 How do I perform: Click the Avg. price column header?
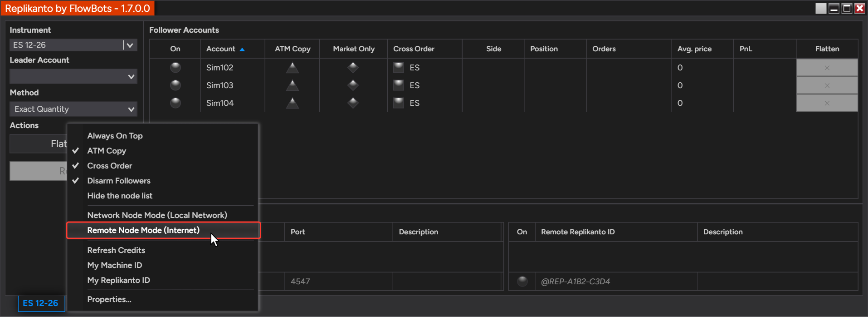click(702, 49)
